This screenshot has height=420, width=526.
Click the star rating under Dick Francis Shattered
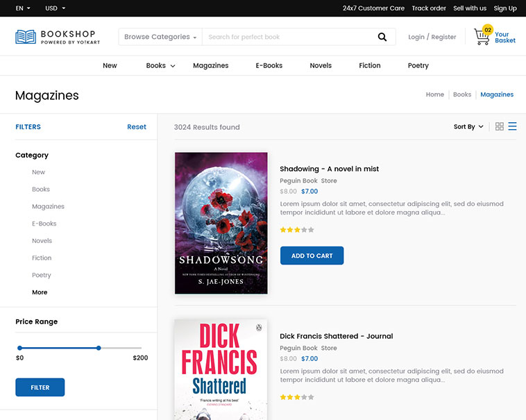point(297,397)
